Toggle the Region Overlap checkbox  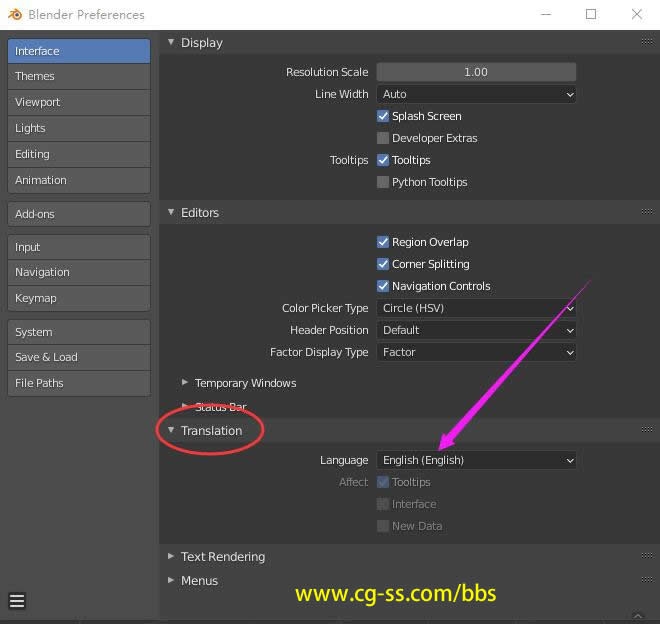[383, 242]
